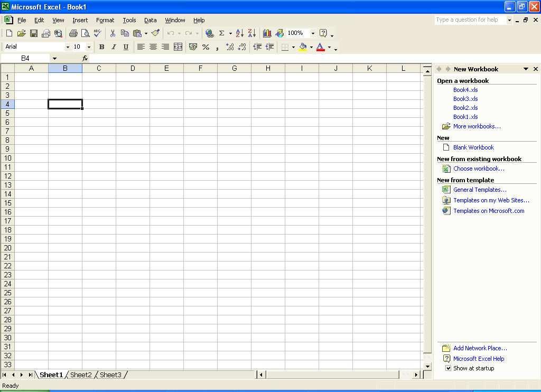The width and height of the screenshot is (541, 392).
Task: Activate the Format Painter brush
Action: click(x=156, y=33)
